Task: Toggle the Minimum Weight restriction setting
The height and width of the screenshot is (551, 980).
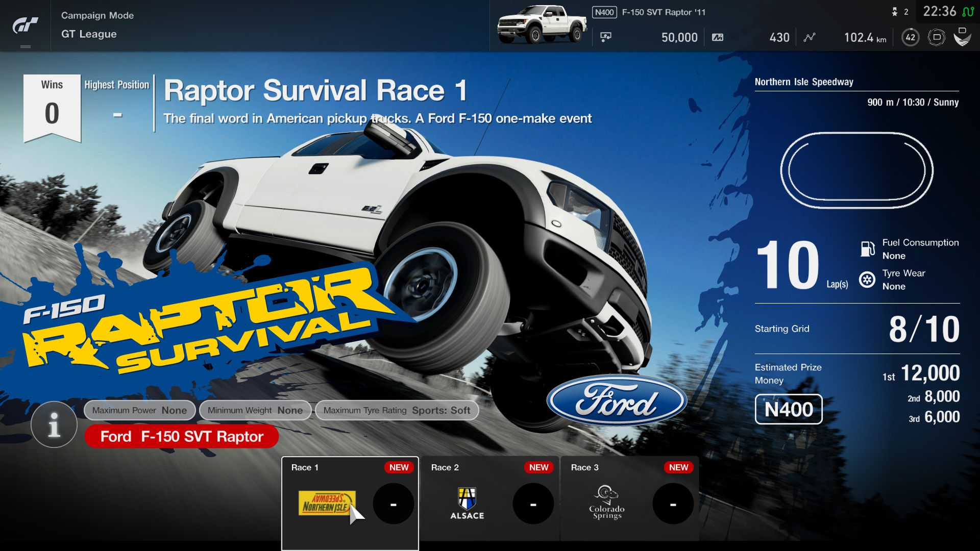Action: coord(254,410)
